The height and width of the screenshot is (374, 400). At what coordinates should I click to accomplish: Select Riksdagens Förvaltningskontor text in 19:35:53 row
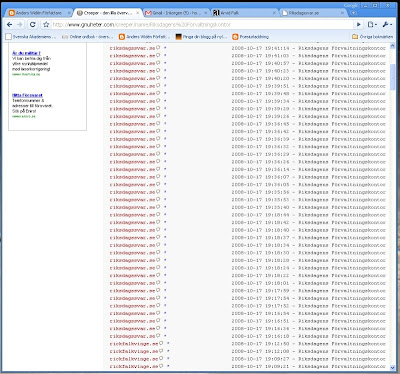[342, 200]
